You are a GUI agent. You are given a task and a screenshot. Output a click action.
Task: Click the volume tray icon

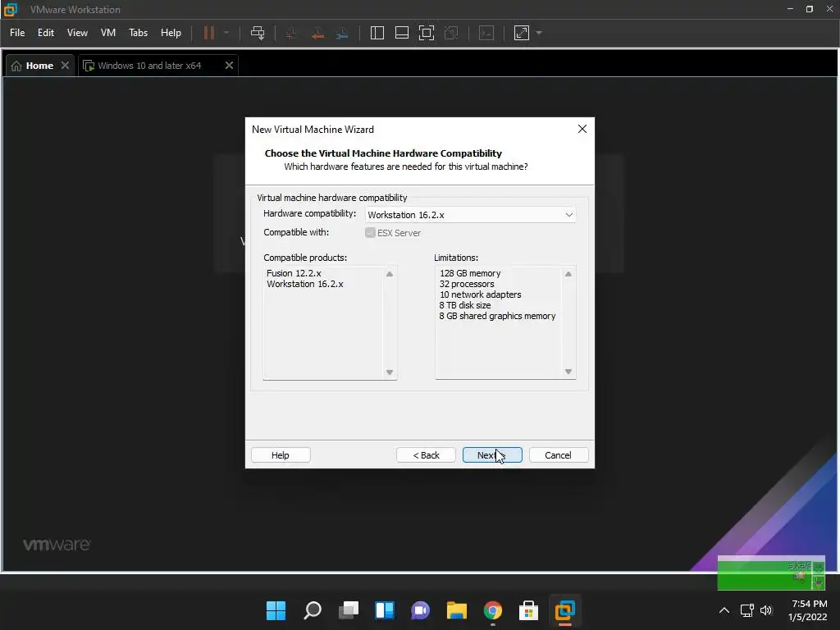point(766,610)
